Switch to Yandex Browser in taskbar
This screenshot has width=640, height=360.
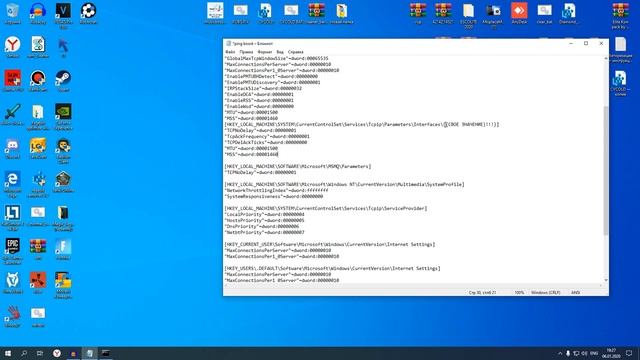click(x=57, y=353)
